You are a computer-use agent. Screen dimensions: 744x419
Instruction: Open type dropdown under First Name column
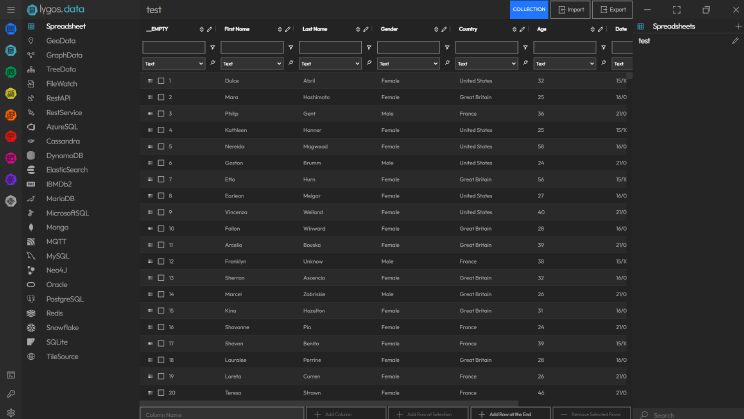pyautogui.click(x=252, y=64)
